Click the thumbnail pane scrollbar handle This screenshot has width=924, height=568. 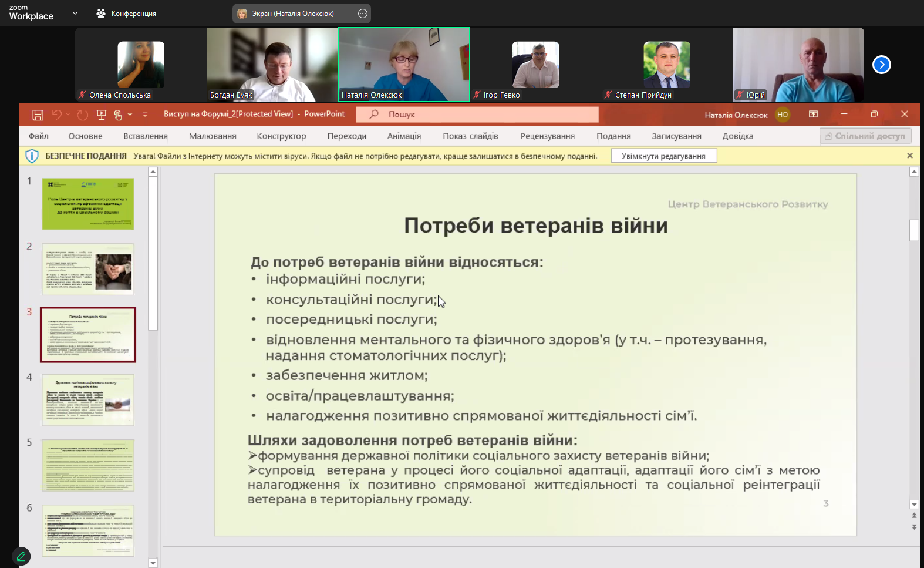tap(153, 254)
